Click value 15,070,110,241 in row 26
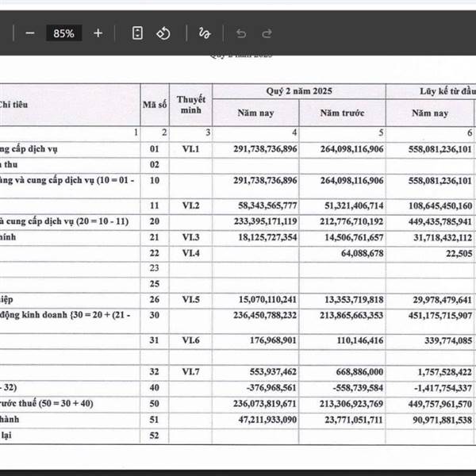Viewport: 476px width, 476px height. tap(267, 300)
